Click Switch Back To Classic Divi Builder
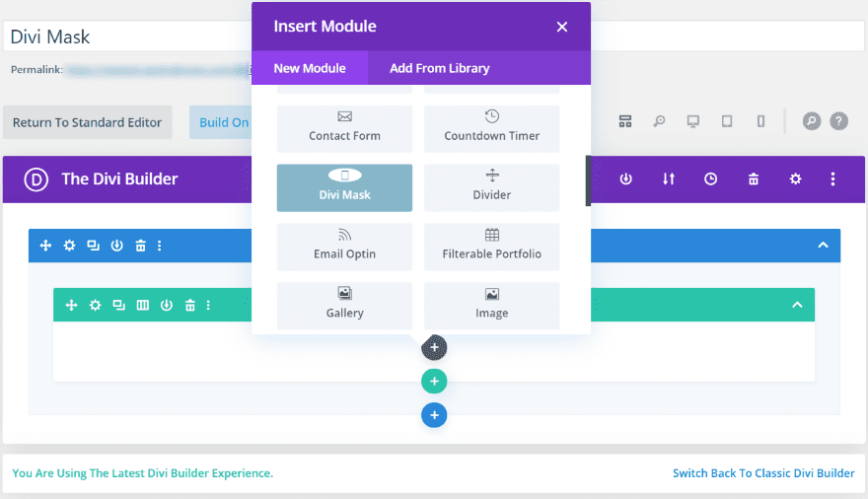The image size is (868, 499). (x=763, y=473)
